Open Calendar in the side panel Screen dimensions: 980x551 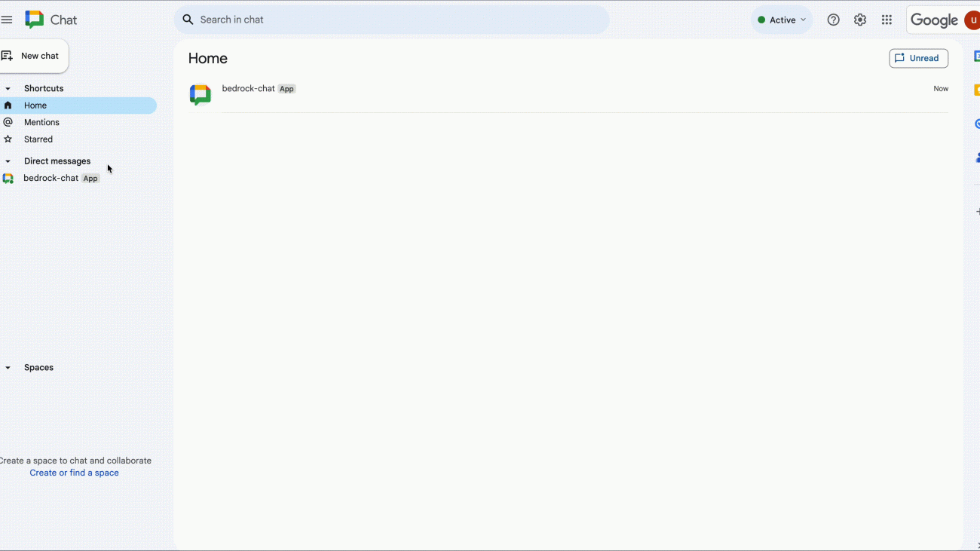pyautogui.click(x=976, y=56)
